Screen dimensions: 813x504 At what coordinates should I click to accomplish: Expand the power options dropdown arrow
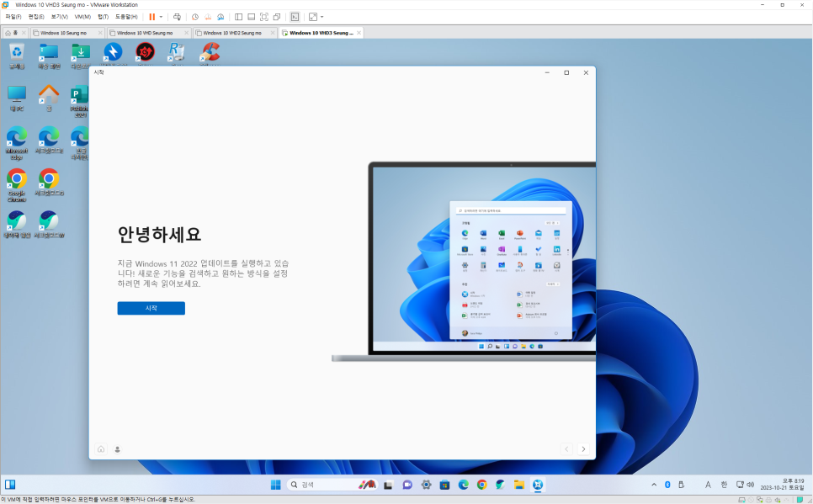tap(161, 17)
